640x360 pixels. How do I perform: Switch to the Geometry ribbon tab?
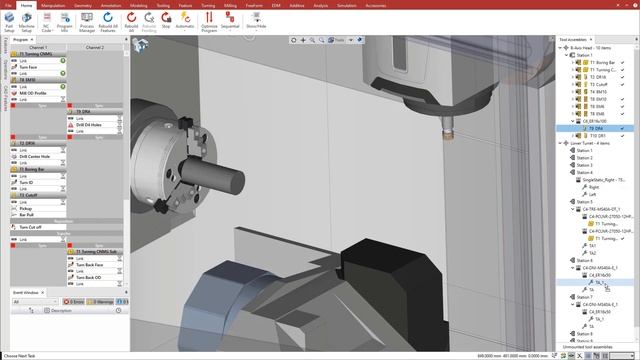83,6
